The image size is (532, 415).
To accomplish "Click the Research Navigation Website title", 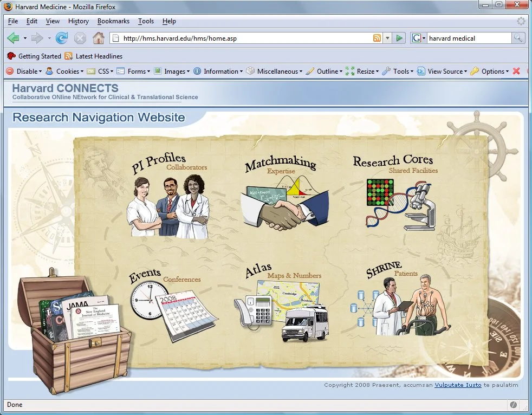I will point(99,117).
